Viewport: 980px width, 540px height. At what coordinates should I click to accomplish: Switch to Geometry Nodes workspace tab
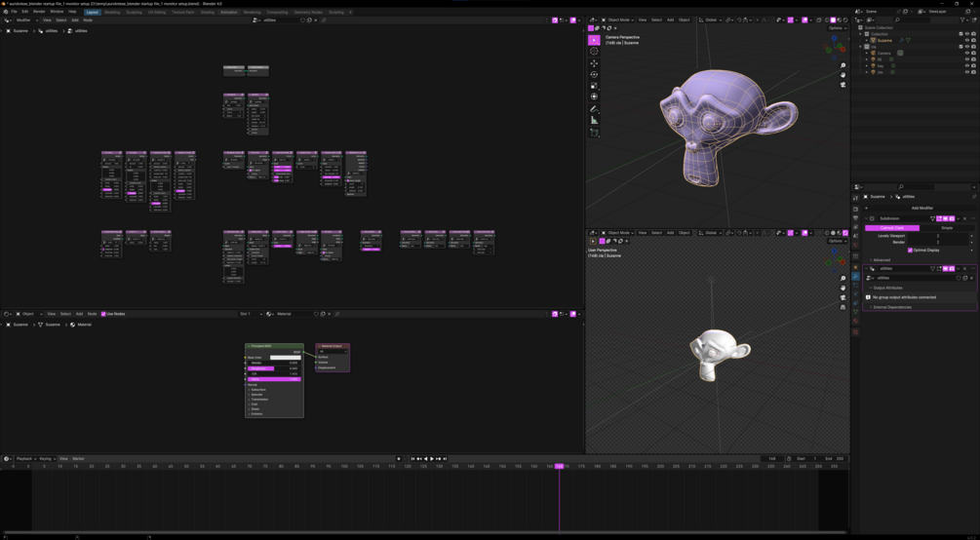[x=308, y=12]
